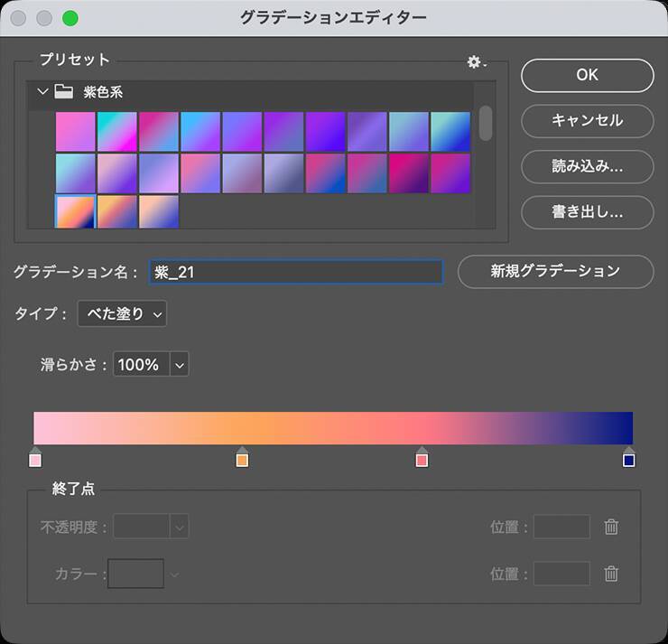Focus the グラデーション名 text field
Screen dimensions: 668x644
pos(296,272)
